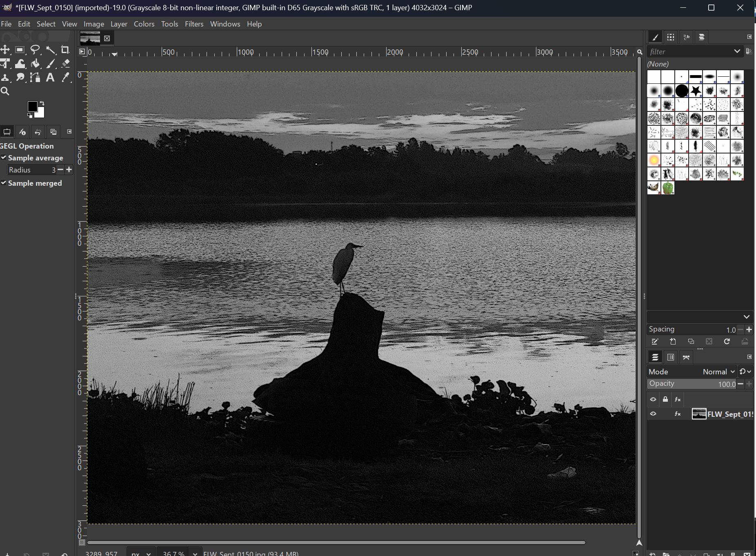Switch to Layers tab in bottom dock
Viewport: 756px width, 556px height.
656,357
